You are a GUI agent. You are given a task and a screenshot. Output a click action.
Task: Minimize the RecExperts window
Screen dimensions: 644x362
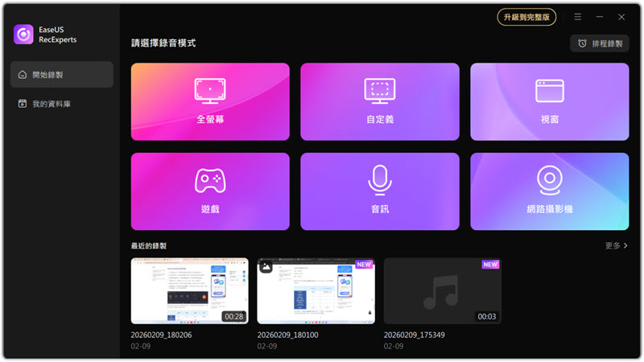tap(600, 17)
